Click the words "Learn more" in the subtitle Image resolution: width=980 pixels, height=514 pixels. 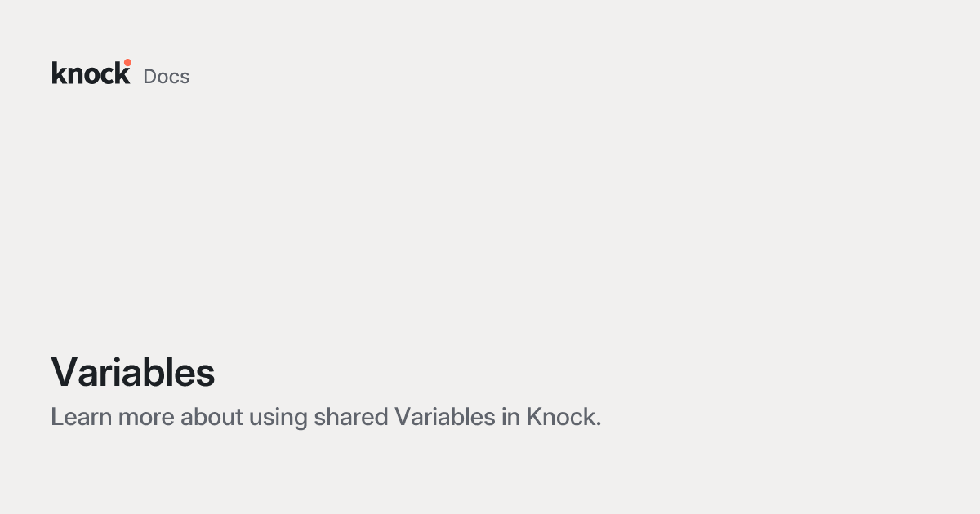(x=113, y=417)
